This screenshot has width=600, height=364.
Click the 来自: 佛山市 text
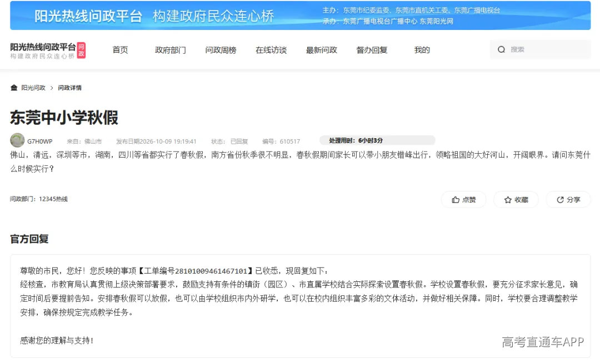[x=84, y=141]
